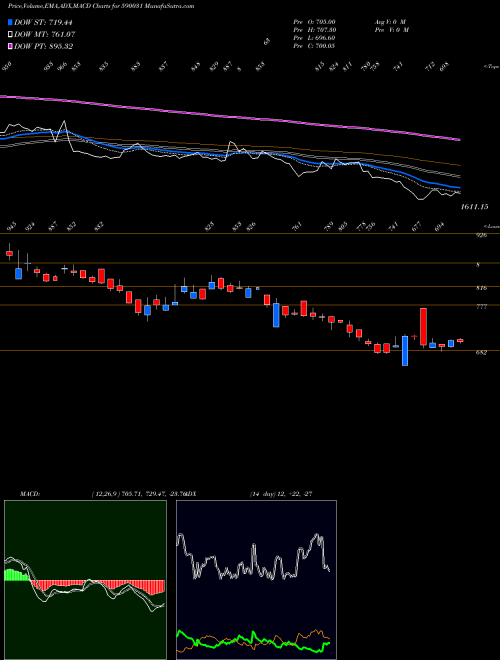The image size is (500, 660).
Task: Click the 816 price level label
Action: coord(481,288)
